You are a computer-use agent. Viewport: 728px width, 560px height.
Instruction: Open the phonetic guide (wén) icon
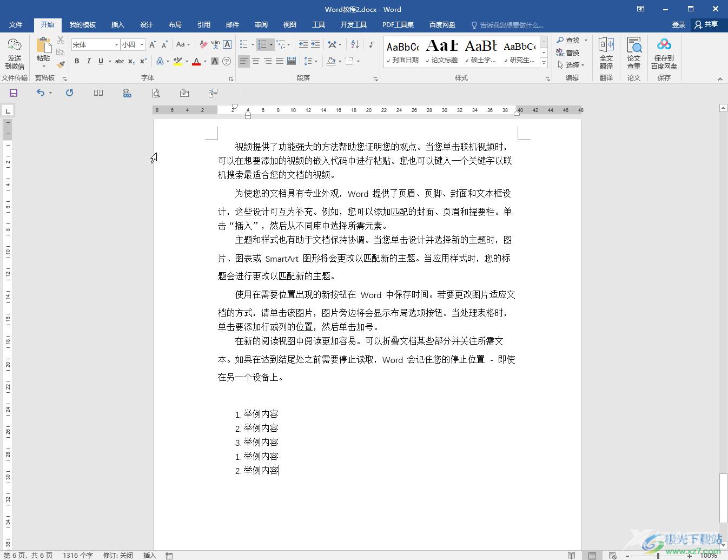click(215, 44)
